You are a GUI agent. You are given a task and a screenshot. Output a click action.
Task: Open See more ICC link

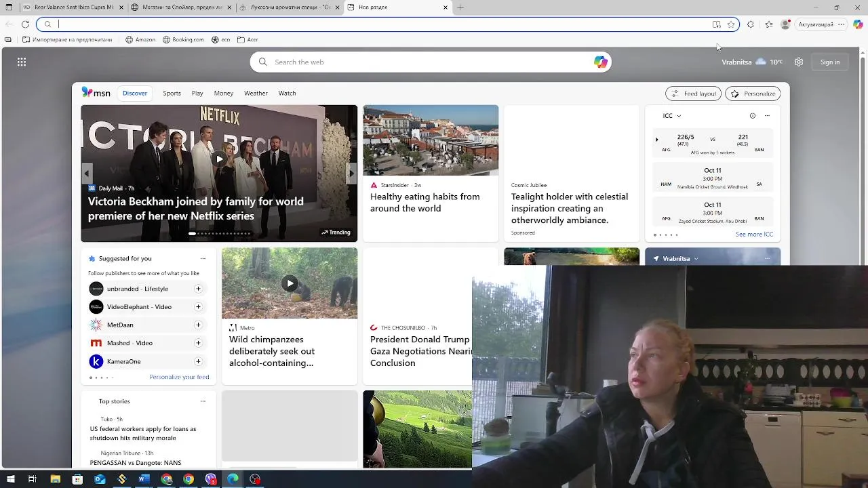click(x=754, y=235)
